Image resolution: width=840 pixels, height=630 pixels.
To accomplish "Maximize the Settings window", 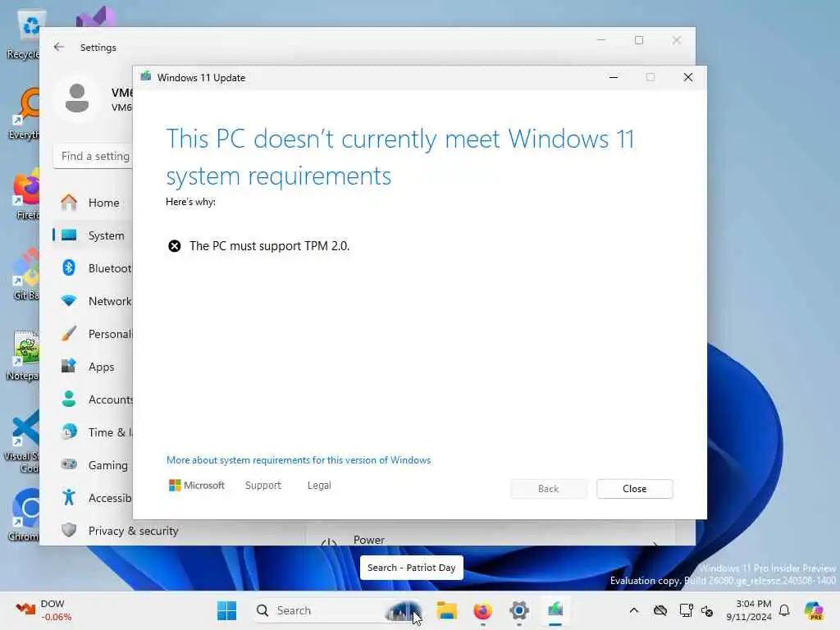I will pyautogui.click(x=638, y=40).
